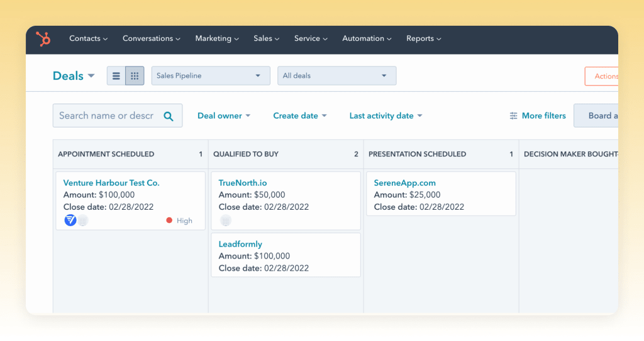Click the More filters sliders icon

pyautogui.click(x=513, y=116)
